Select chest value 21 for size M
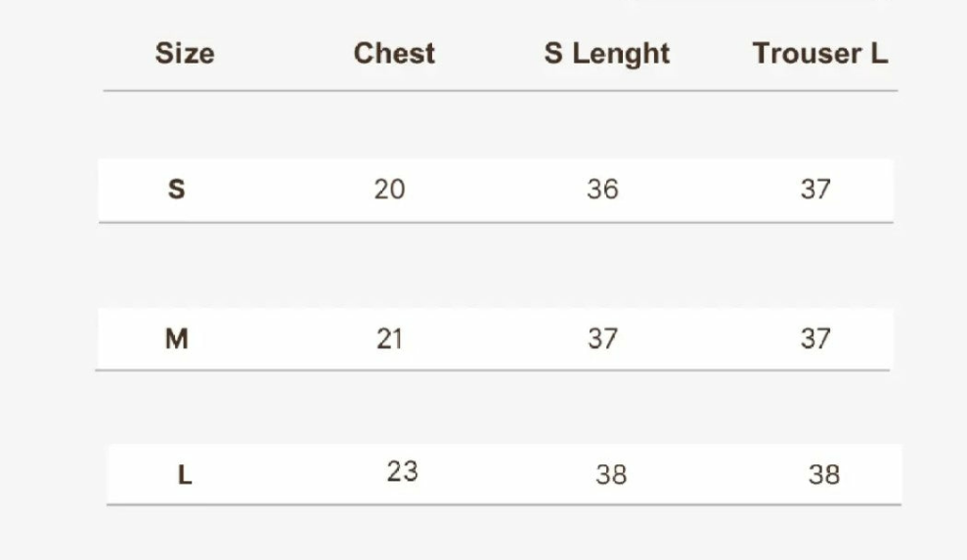The width and height of the screenshot is (967, 560). coord(389,339)
